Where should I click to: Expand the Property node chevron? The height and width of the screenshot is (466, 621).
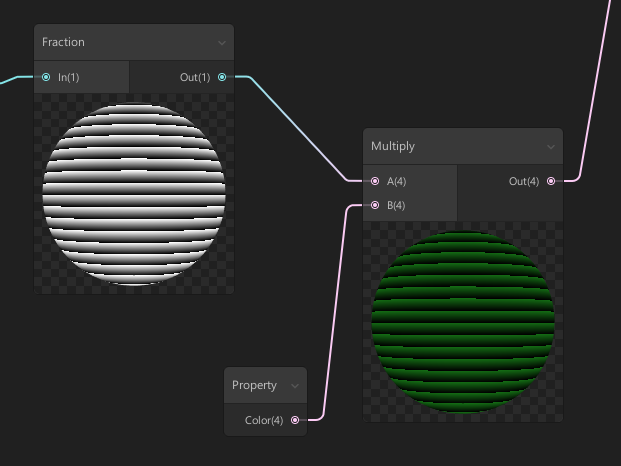coord(295,386)
